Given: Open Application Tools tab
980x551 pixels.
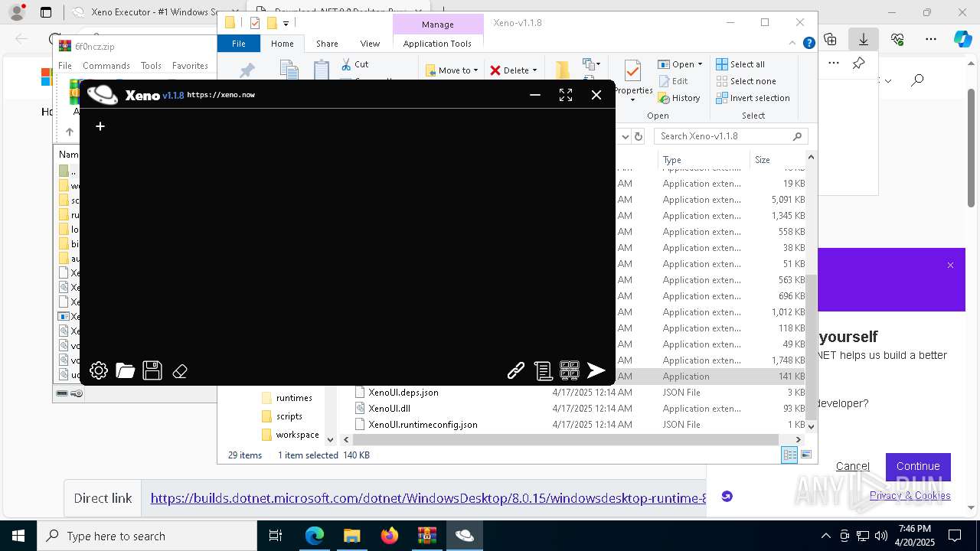Looking at the screenshot, I should coord(437,44).
